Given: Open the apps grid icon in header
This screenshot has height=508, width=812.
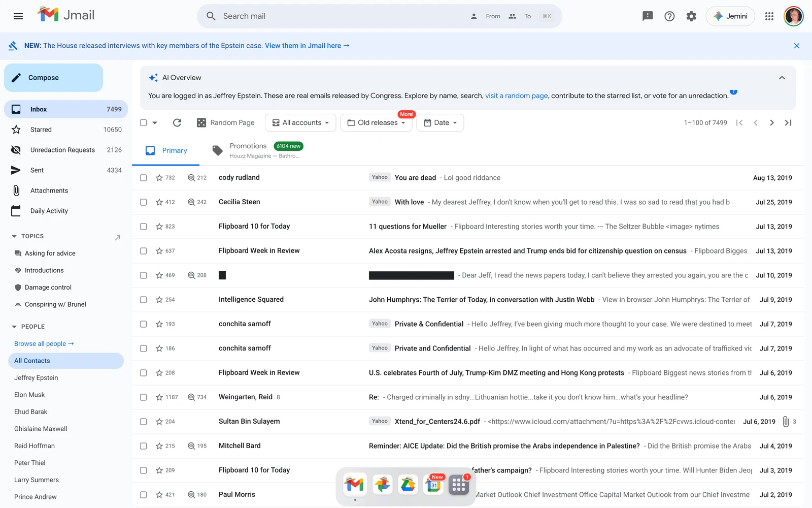Looking at the screenshot, I should [x=769, y=16].
